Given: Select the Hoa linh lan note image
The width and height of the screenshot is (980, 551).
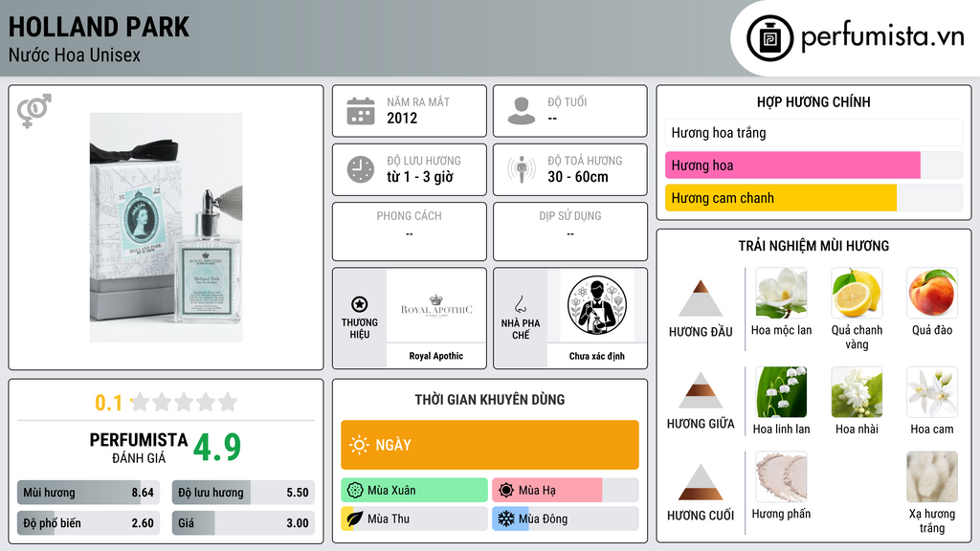Looking at the screenshot, I should (781, 391).
